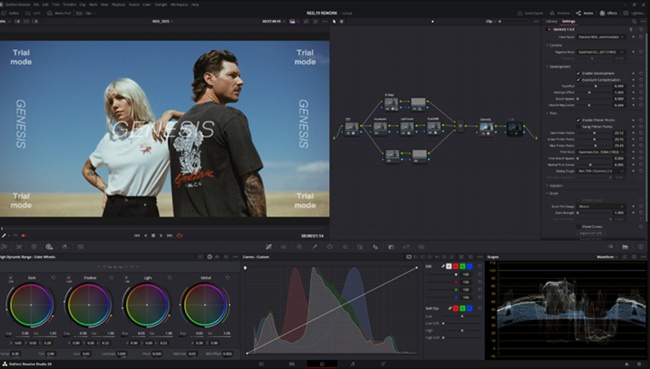This screenshot has height=369, width=650.
Task: Select the Settings tab
Action: pos(568,21)
